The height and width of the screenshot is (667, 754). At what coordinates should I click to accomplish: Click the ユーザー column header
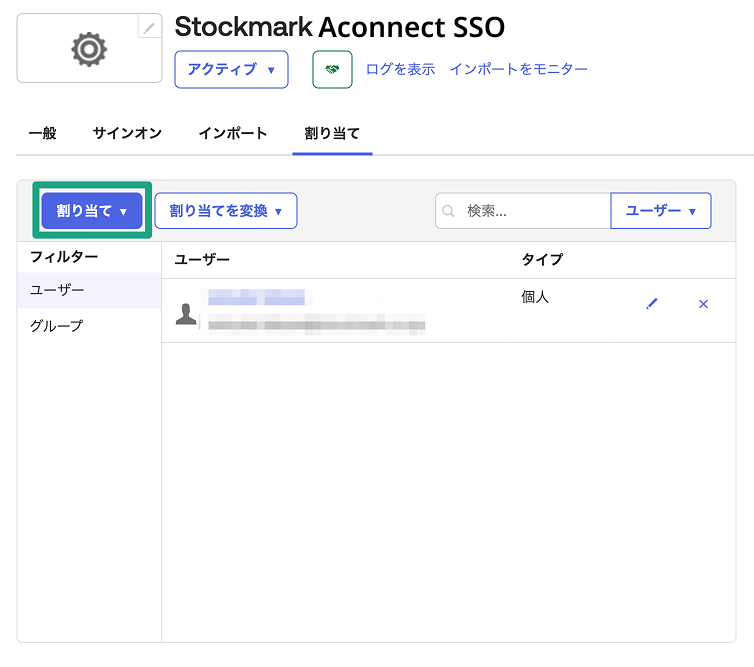(202, 260)
